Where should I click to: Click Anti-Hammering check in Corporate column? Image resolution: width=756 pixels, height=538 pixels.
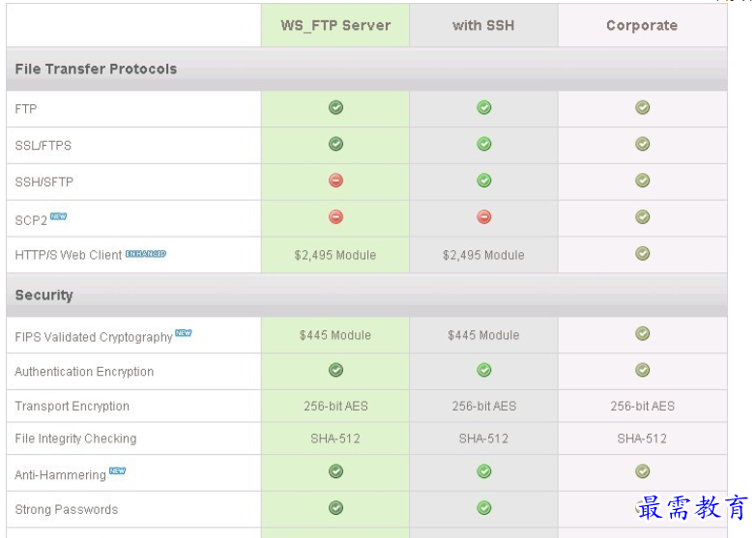pyautogui.click(x=642, y=471)
